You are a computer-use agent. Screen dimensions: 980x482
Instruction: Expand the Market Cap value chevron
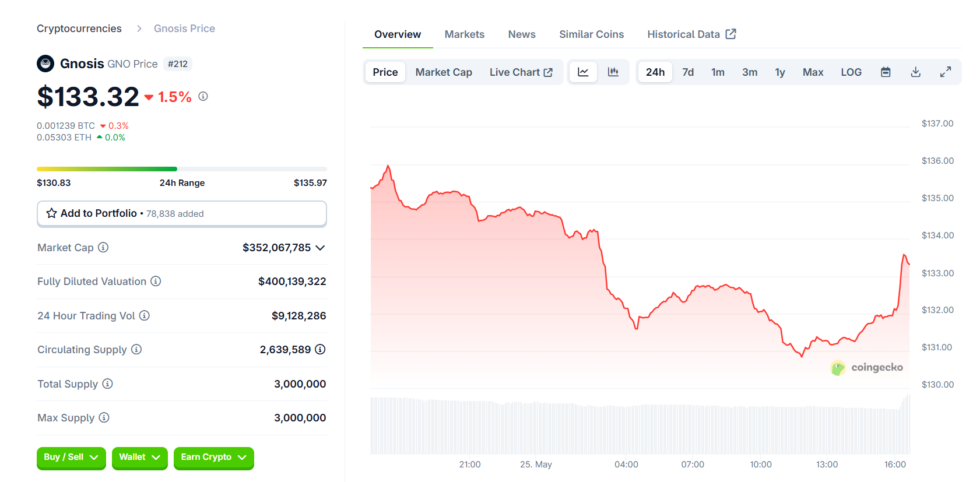(320, 248)
